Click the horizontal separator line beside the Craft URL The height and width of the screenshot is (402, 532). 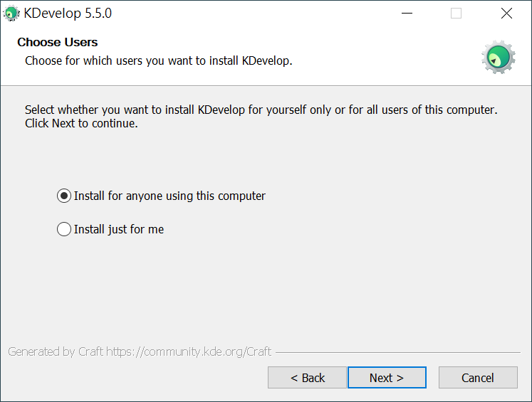tap(397, 352)
